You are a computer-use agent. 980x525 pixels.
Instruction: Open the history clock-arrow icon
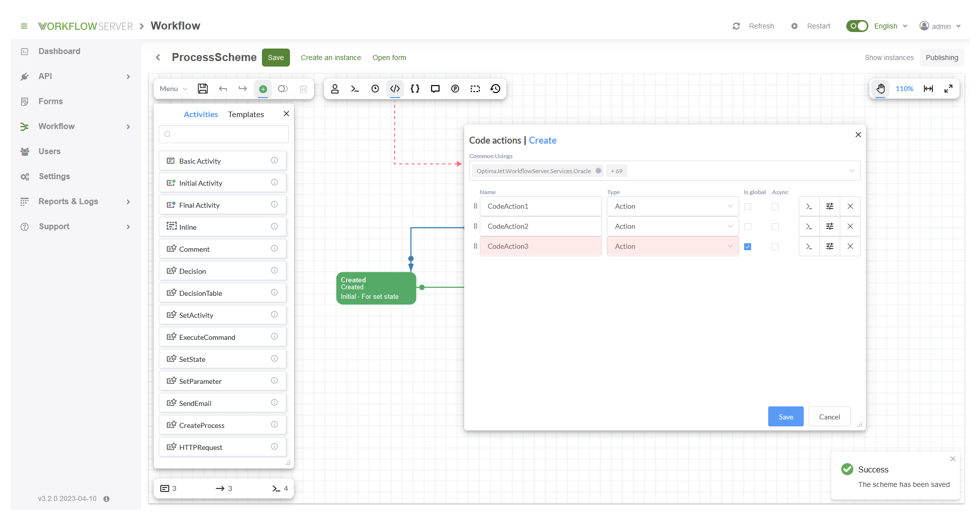[495, 89]
